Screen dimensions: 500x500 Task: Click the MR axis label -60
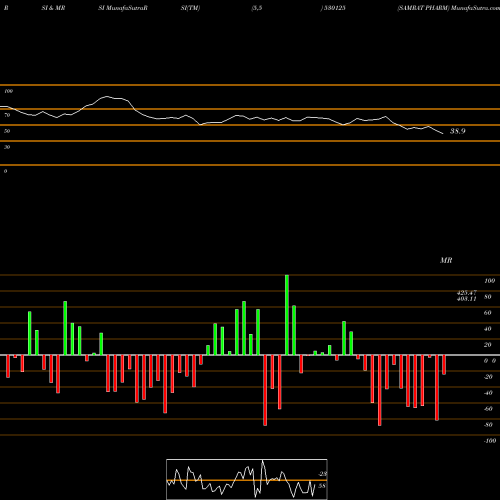point(488,409)
